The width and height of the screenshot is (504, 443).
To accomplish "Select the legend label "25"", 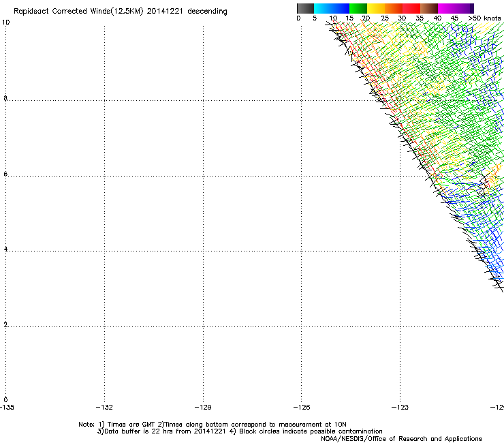I will [x=385, y=18].
